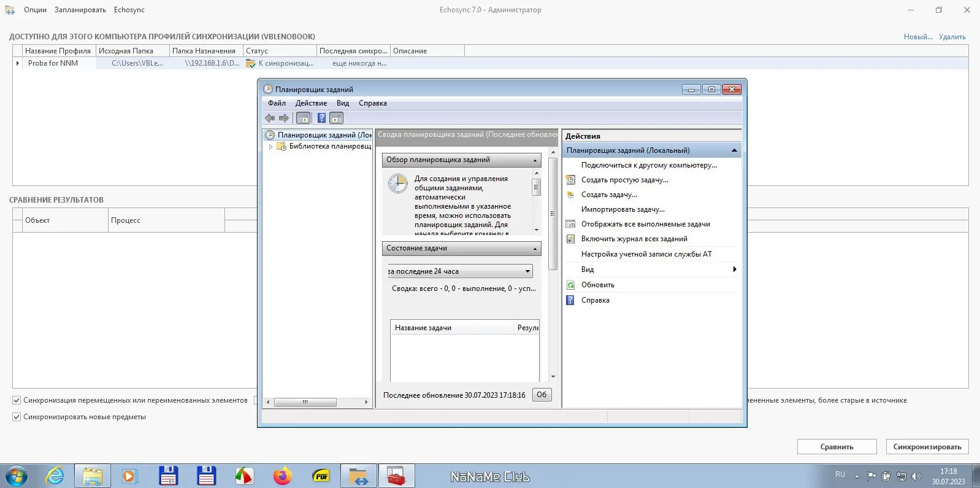
Task: Open 'Файл' menu in Task Scheduler
Action: point(277,103)
